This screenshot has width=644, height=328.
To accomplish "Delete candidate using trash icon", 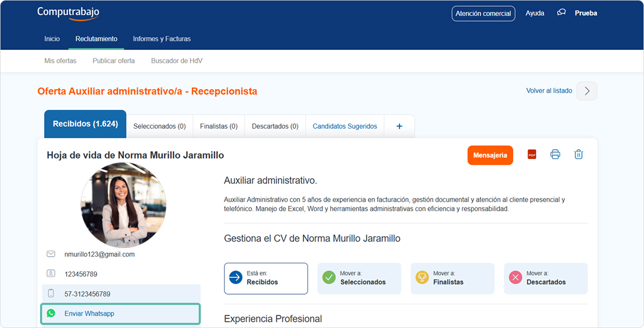I will [578, 155].
